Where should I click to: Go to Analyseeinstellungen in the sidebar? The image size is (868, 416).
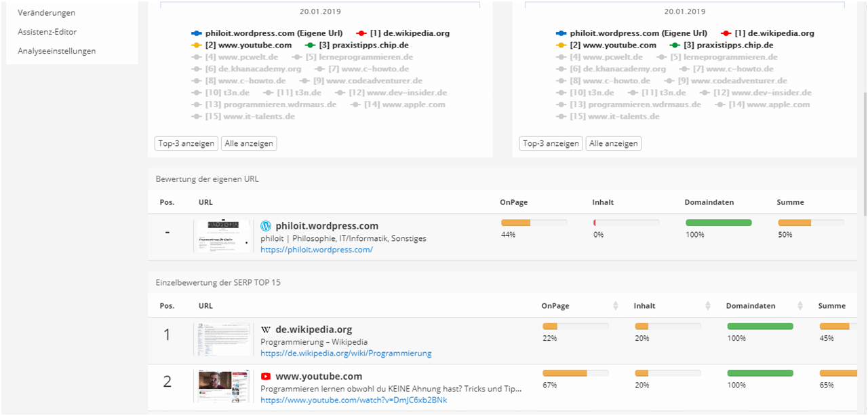57,51
